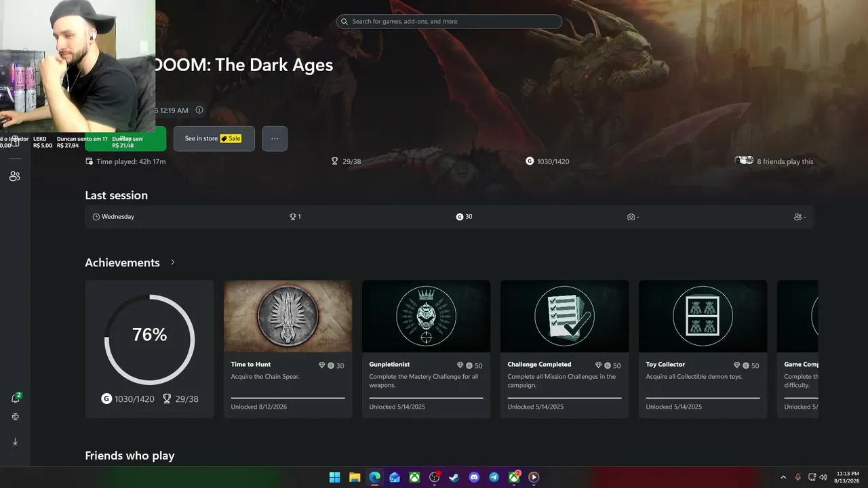
Task: Expand the Achievements section chevron
Action: point(173,262)
